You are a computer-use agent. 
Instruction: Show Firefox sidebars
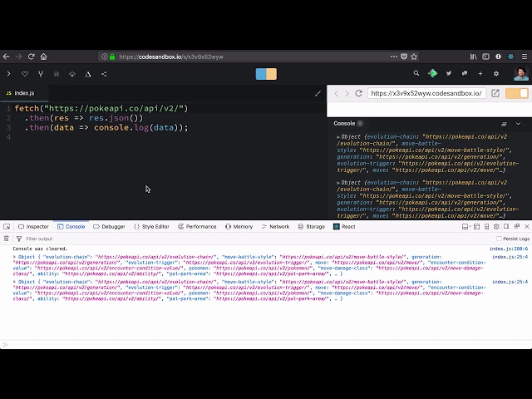tap(485, 57)
